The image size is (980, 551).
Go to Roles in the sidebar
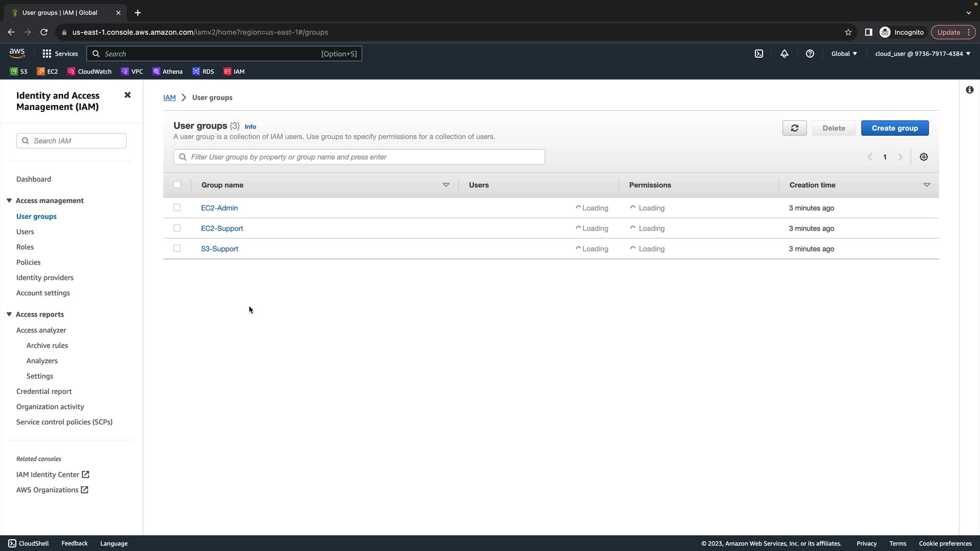tap(25, 247)
